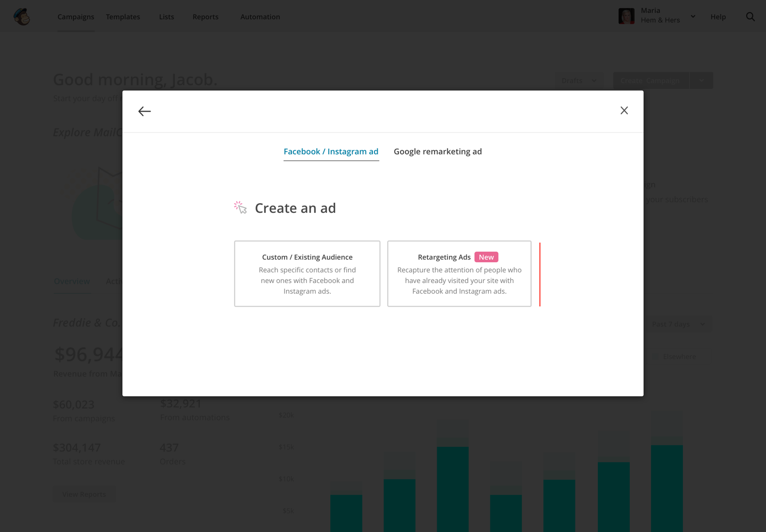Image resolution: width=766 pixels, height=532 pixels.
Task: Select the Overview tab in background
Action: coord(72,281)
